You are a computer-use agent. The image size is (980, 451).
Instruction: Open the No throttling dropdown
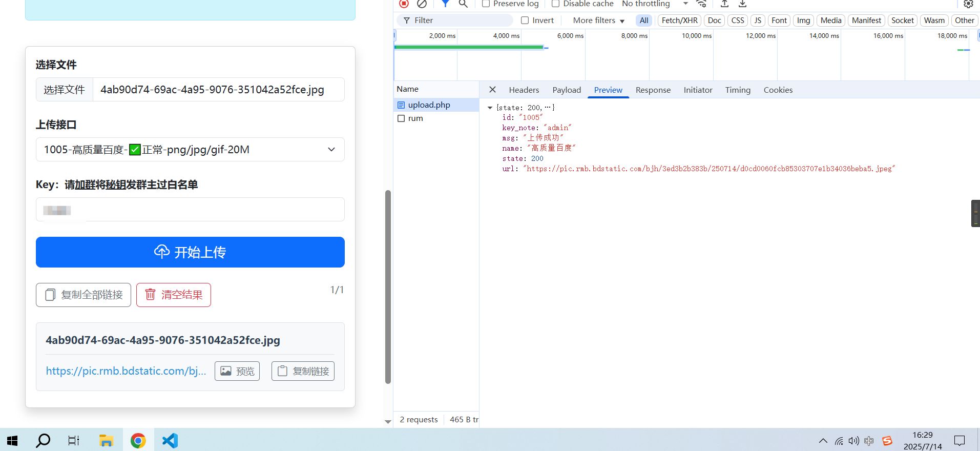(x=655, y=4)
